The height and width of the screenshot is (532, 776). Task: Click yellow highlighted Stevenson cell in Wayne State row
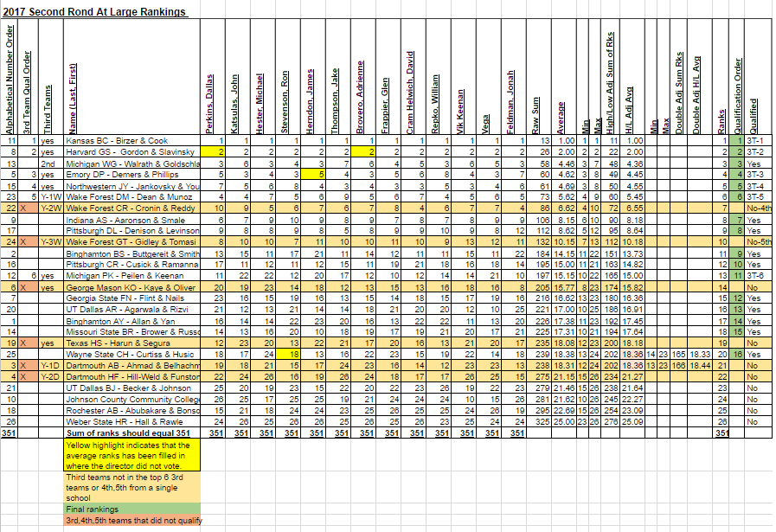[x=288, y=355]
